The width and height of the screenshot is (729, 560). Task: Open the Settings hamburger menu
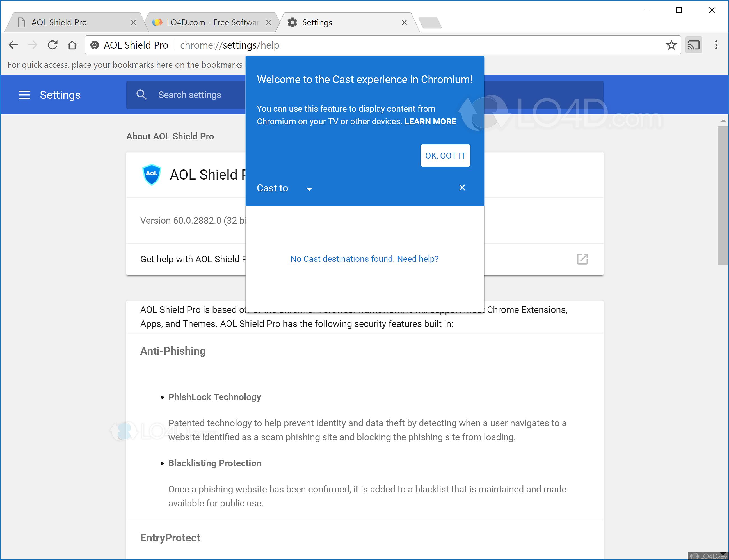coord(24,95)
